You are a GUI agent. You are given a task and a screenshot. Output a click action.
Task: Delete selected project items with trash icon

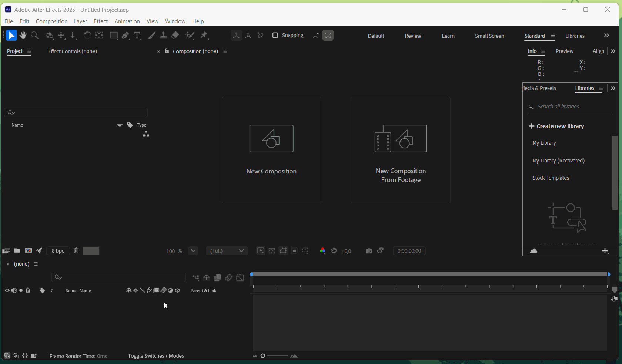[x=76, y=251]
